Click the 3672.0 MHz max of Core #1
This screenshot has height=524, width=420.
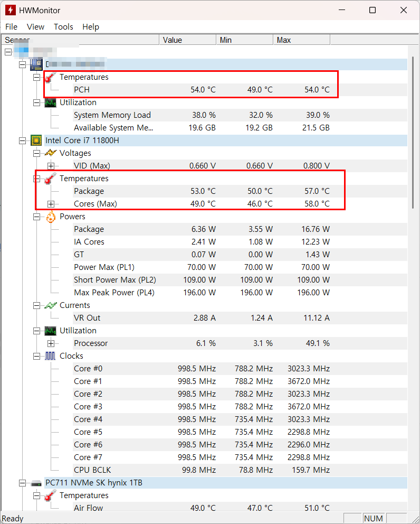(309, 381)
